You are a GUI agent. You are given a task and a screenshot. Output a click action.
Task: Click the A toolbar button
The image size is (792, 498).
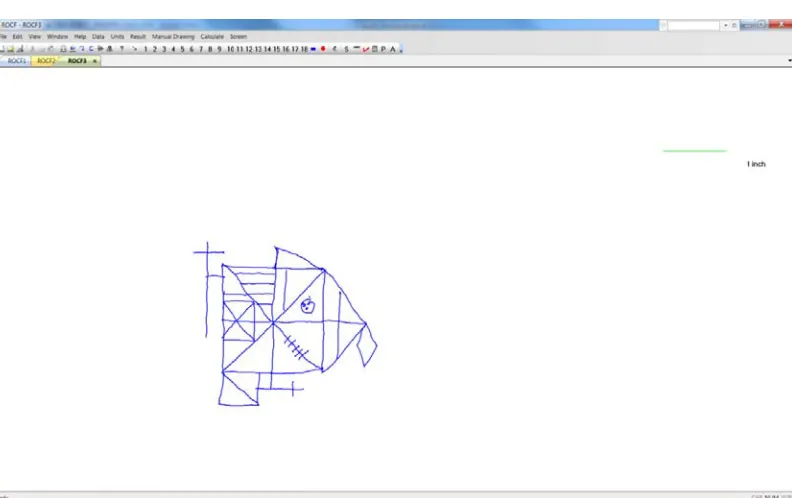(392, 49)
